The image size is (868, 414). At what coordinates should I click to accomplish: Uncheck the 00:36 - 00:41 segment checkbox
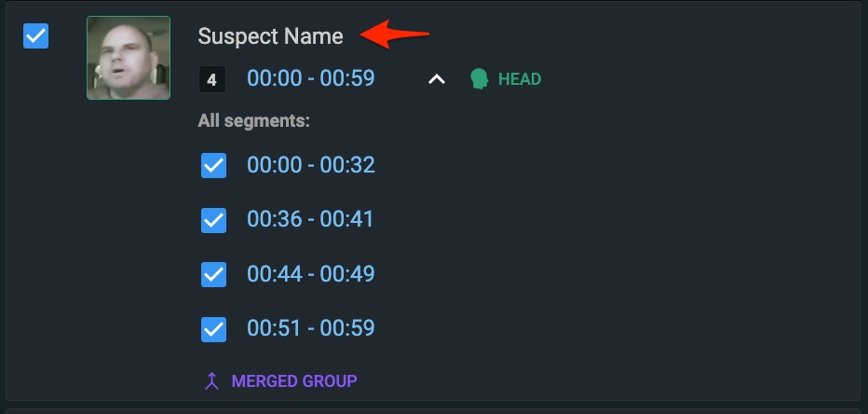tap(213, 220)
